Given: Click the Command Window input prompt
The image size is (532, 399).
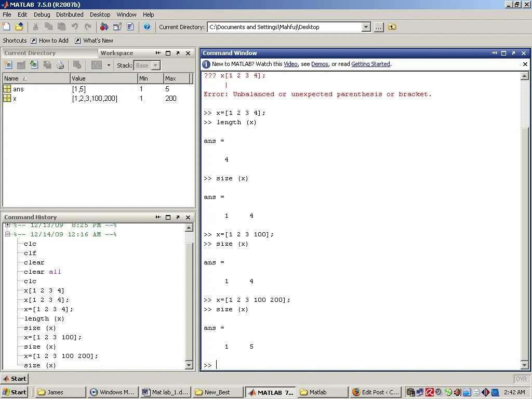Looking at the screenshot, I should (x=217, y=365).
